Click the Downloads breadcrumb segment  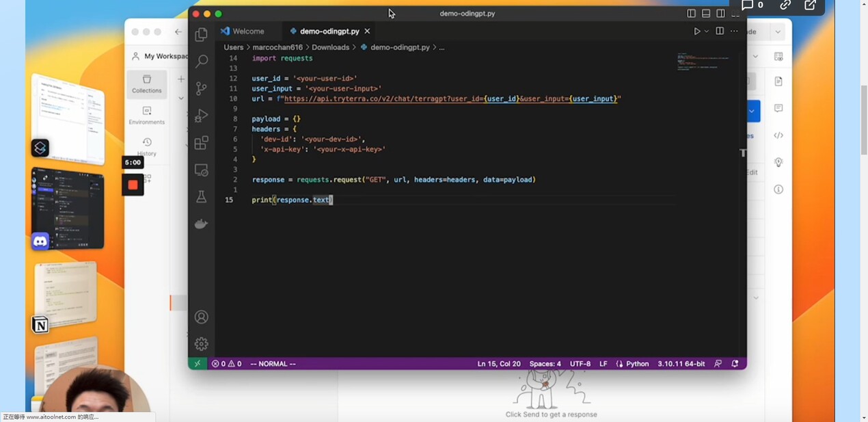[x=330, y=47]
